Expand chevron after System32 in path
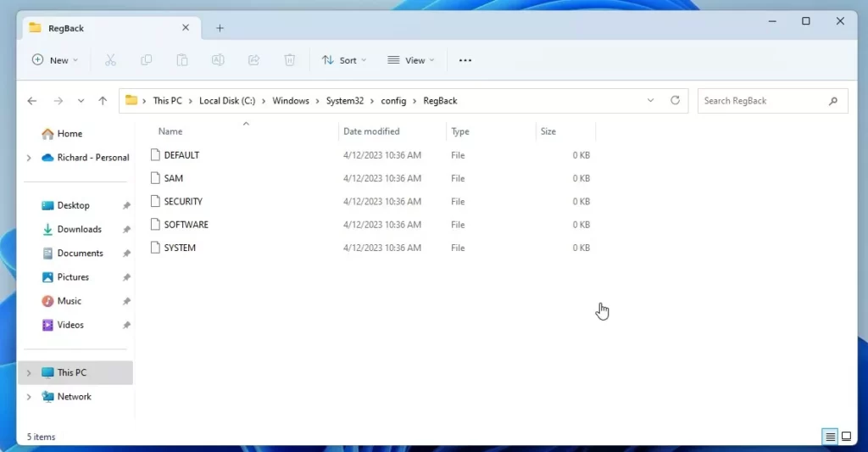 point(372,101)
